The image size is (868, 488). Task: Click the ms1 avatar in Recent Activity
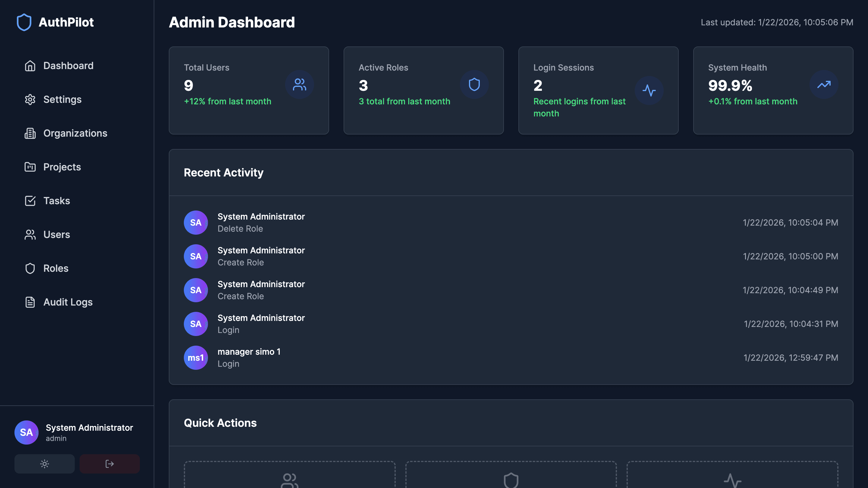[195, 357]
